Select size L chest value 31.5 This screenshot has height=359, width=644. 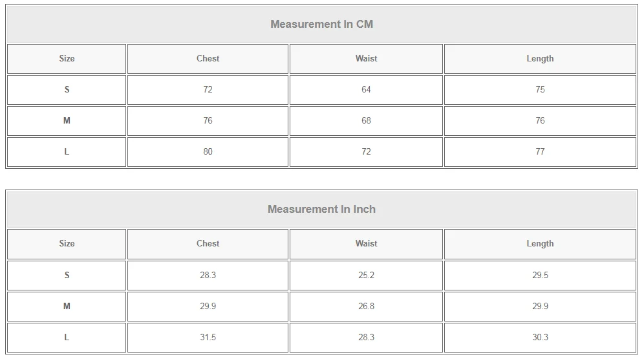tap(208, 338)
